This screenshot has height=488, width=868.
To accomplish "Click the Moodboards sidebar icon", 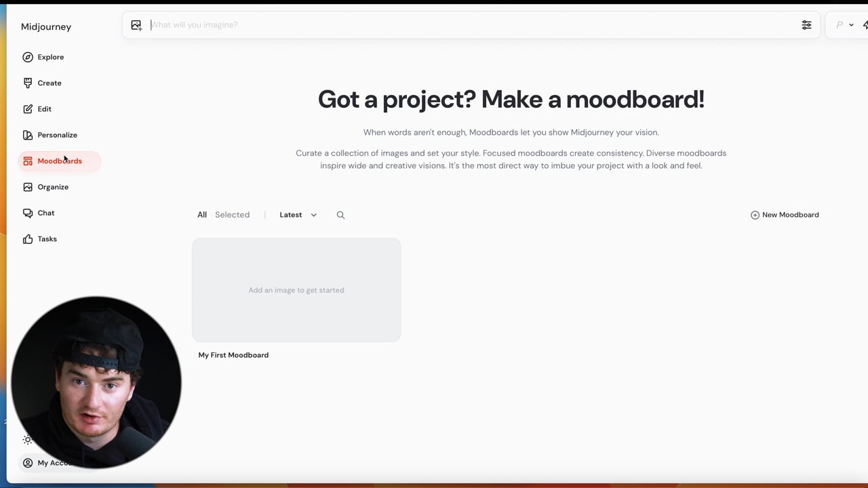I will (x=28, y=161).
